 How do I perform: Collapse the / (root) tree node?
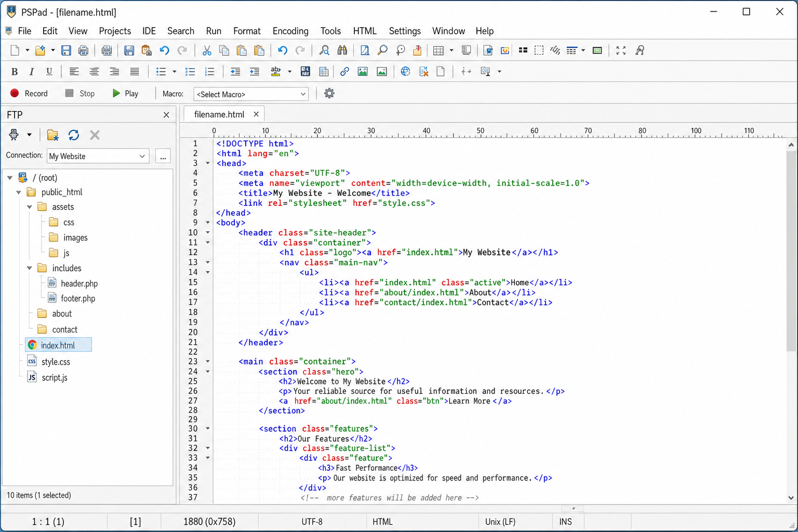click(x=10, y=178)
